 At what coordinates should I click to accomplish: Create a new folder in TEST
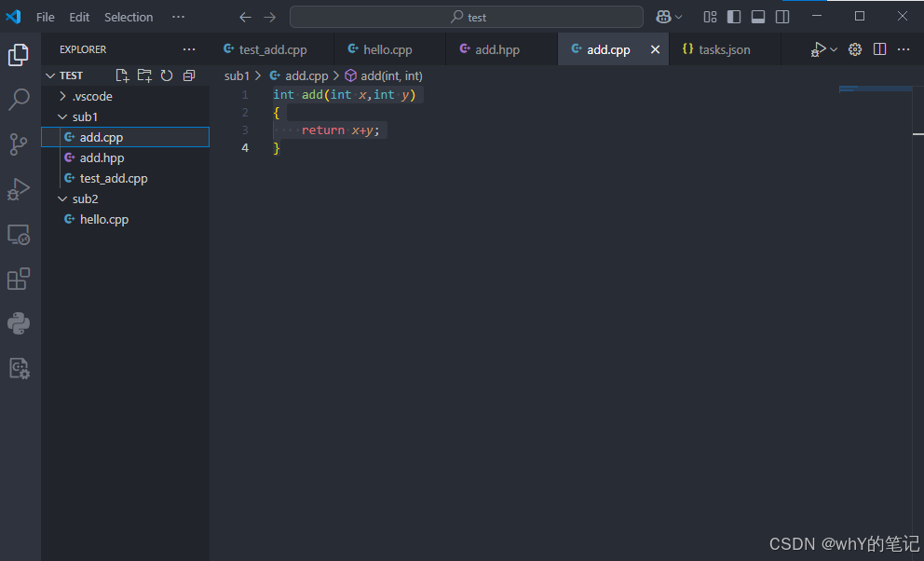[144, 75]
